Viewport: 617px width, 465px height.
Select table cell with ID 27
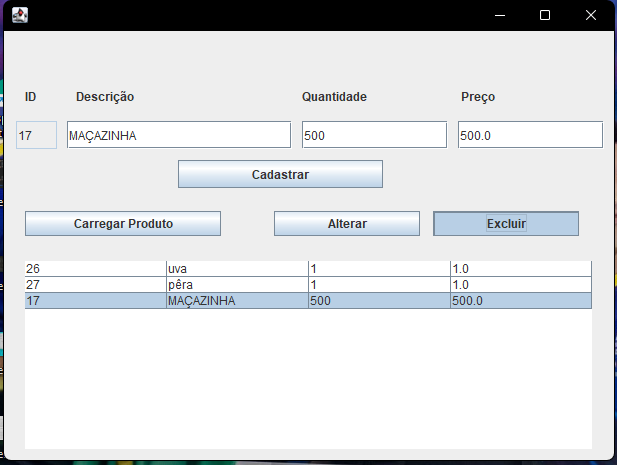tap(96, 285)
